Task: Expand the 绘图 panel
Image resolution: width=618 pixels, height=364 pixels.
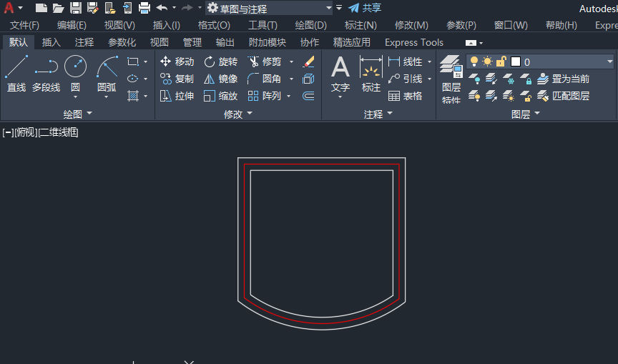Action: point(78,114)
